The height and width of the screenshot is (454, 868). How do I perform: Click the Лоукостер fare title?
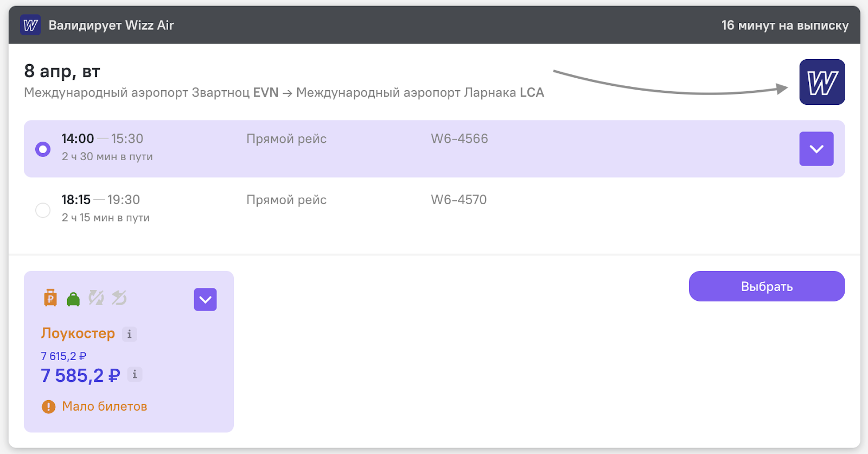coord(78,333)
